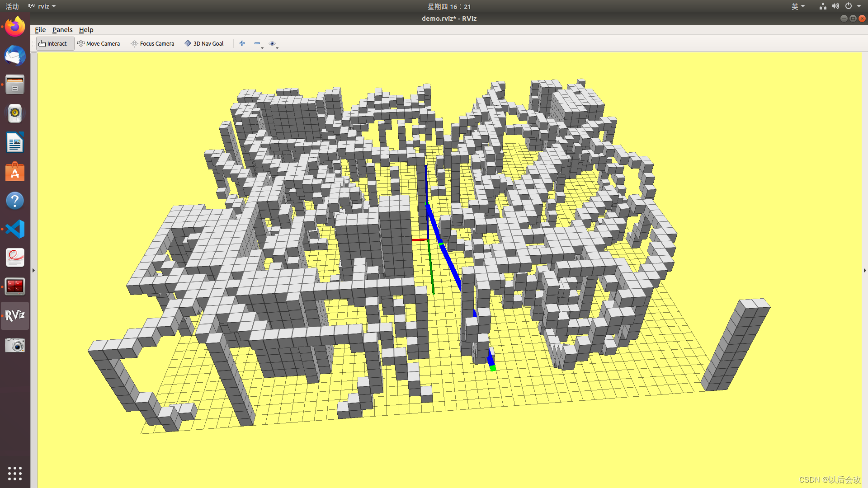This screenshot has height=488, width=868.
Task: Launch Firefox from the dock
Action: 15,27
